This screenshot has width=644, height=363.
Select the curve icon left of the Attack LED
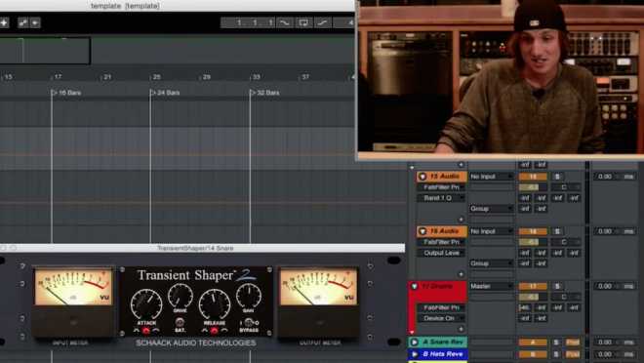click(137, 330)
